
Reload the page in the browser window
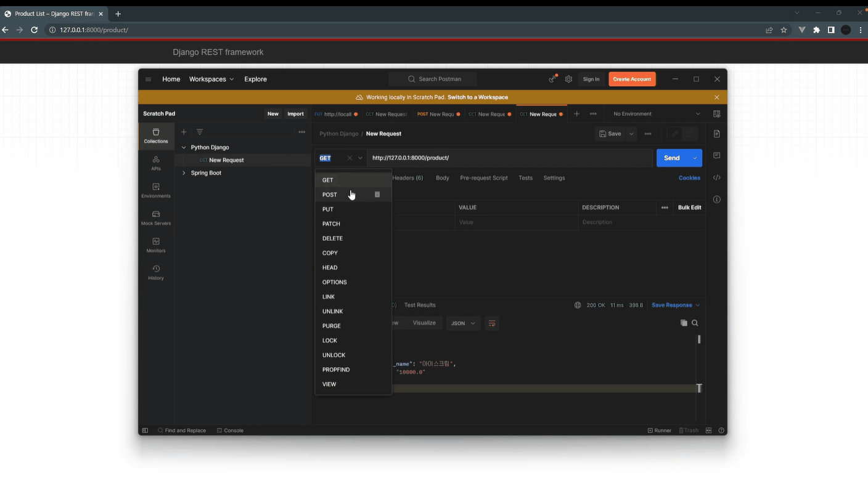click(x=35, y=30)
